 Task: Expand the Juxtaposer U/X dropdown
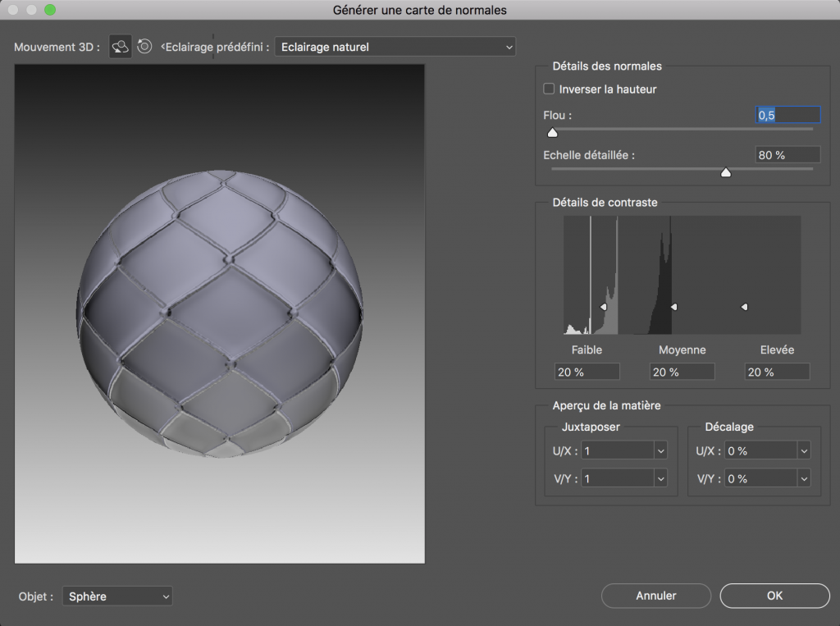pos(660,450)
